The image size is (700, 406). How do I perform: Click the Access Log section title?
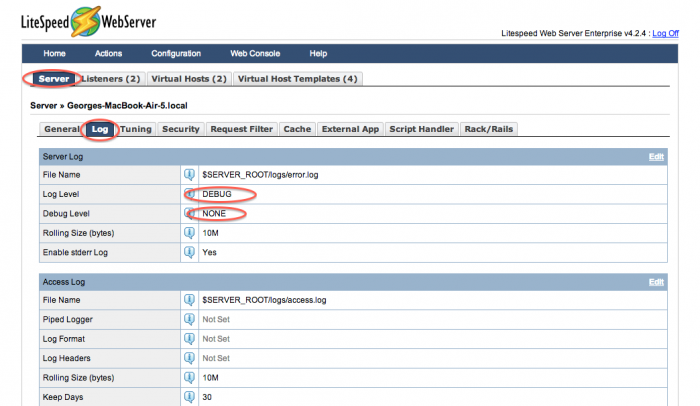(64, 282)
